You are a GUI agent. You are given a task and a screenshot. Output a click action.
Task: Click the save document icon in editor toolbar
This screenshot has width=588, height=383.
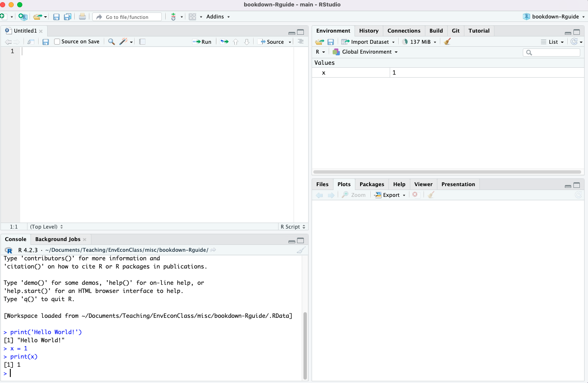45,42
